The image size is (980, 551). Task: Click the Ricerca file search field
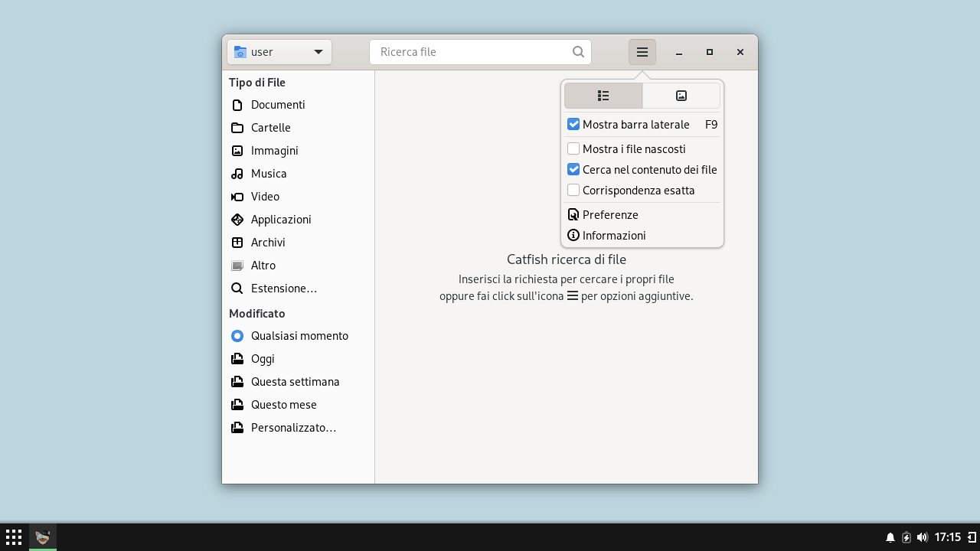click(471, 52)
